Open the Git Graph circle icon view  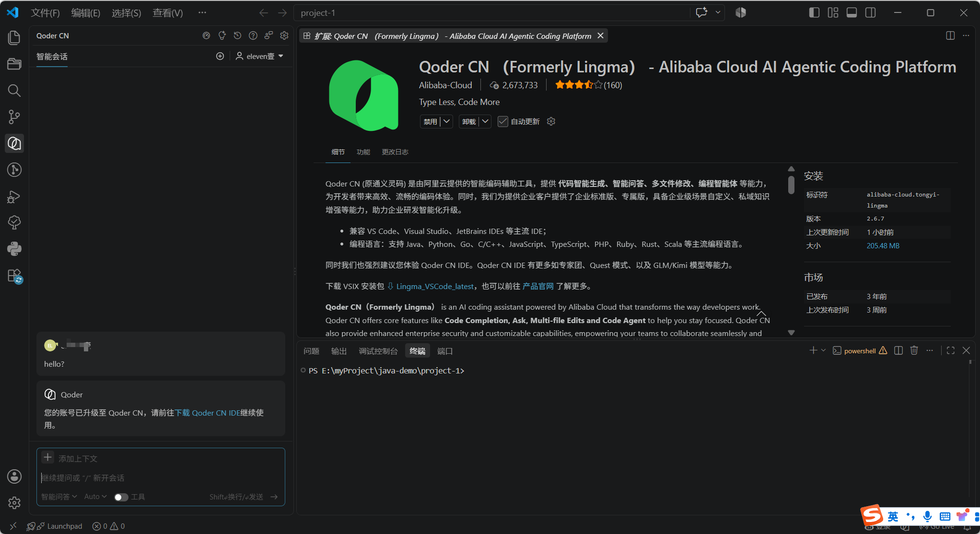tap(14, 170)
